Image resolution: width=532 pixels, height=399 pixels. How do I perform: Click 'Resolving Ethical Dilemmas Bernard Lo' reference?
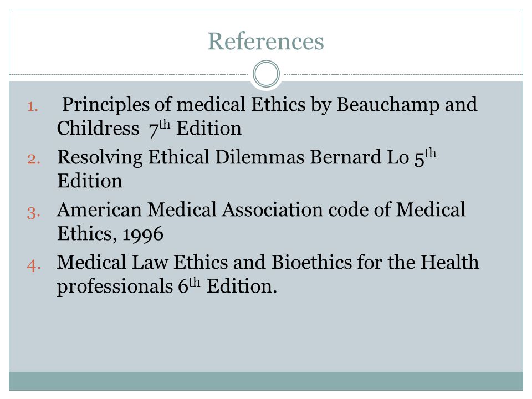(247, 157)
